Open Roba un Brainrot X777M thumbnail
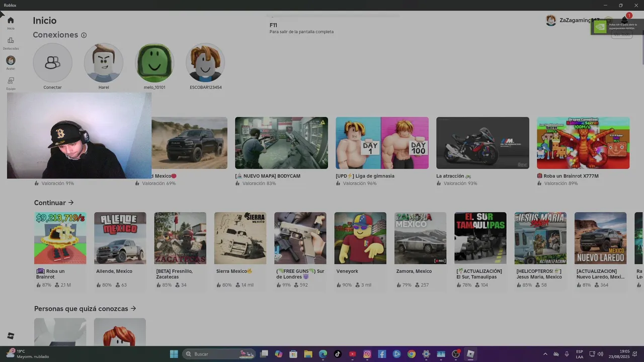 583,143
